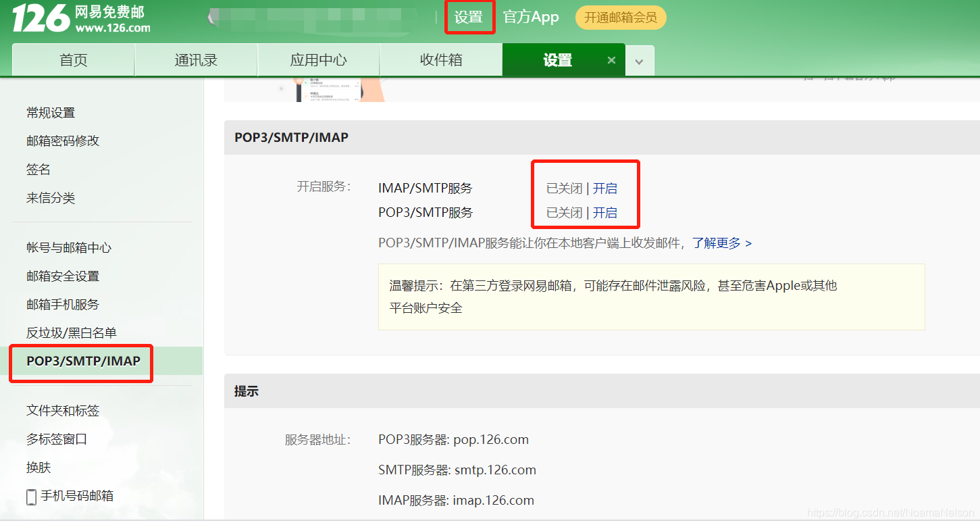Click the phone icon beside 手机号码邮箱
Image resolution: width=980 pixels, height=525 pixels.
click(31, 497)
